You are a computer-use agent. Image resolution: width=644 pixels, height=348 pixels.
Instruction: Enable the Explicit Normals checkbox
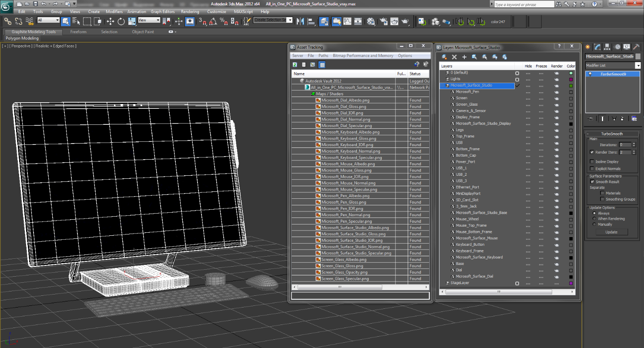(x=592, y=168)
